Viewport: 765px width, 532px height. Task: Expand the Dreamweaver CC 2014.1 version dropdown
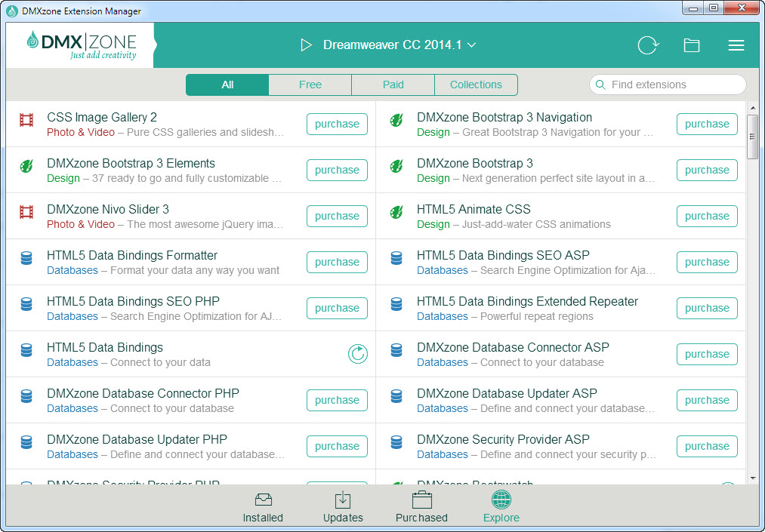[x=471, y=45]
